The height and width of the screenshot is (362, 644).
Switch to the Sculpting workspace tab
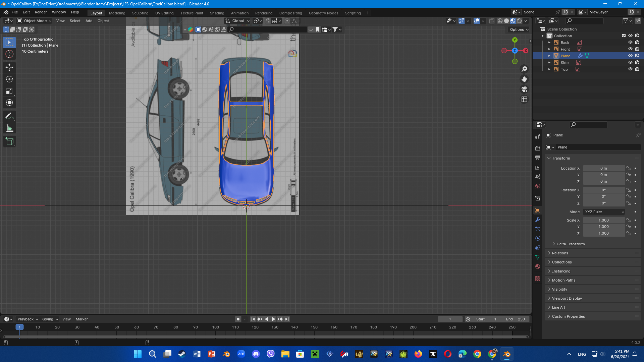point(140,13)
